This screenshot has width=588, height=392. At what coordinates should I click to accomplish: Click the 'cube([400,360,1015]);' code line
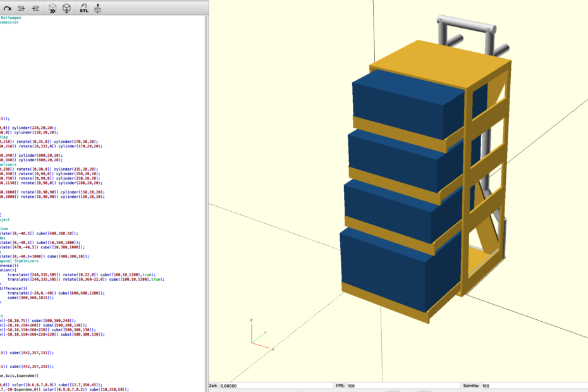(31, 297)
